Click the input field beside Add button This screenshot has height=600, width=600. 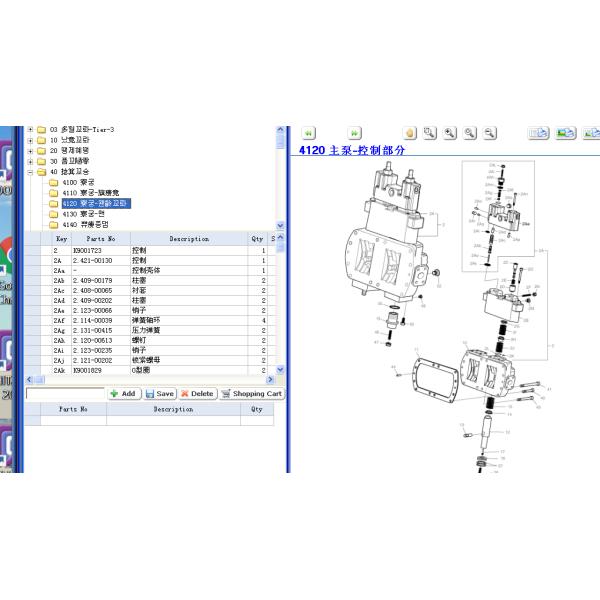click(65, 394)
